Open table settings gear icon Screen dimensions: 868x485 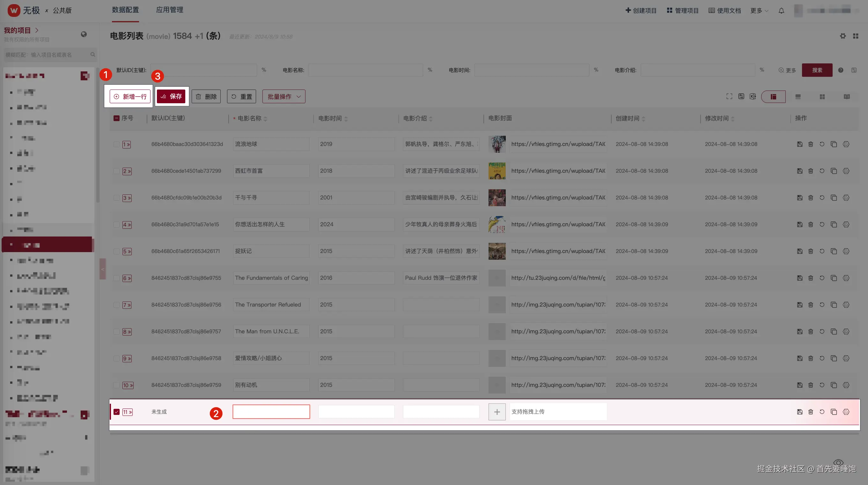click(x=842, y=36)
